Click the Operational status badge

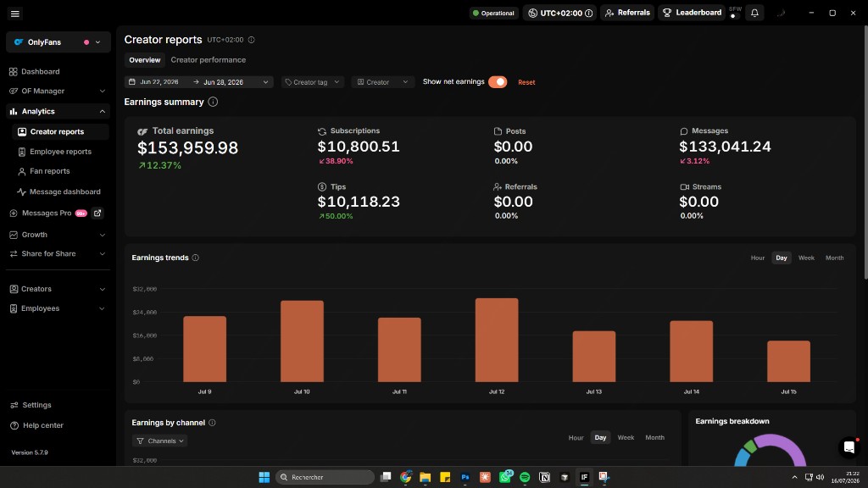493,13
